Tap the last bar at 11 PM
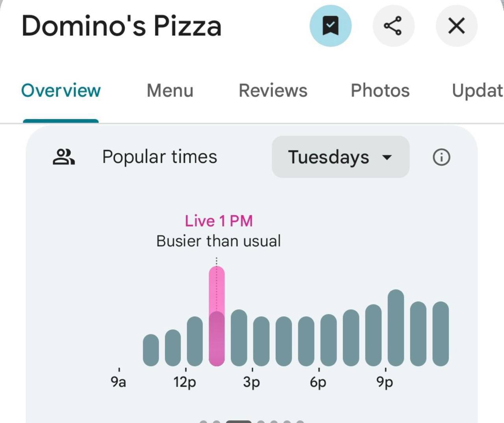Screen dimensions: 504x423 (441, 334)
